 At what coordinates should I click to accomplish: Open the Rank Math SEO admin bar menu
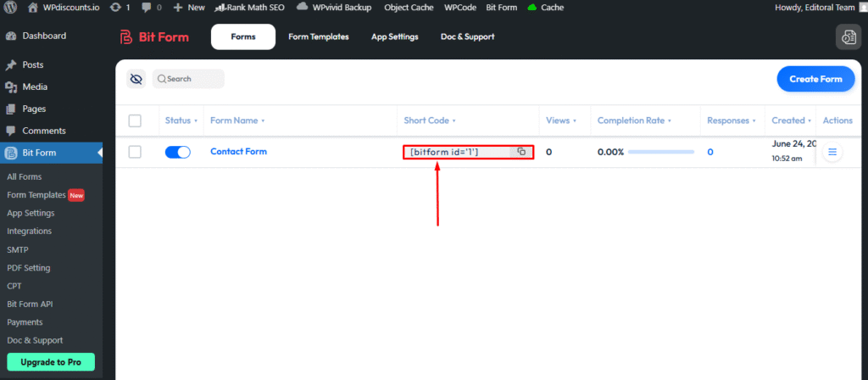click(249, 7)
